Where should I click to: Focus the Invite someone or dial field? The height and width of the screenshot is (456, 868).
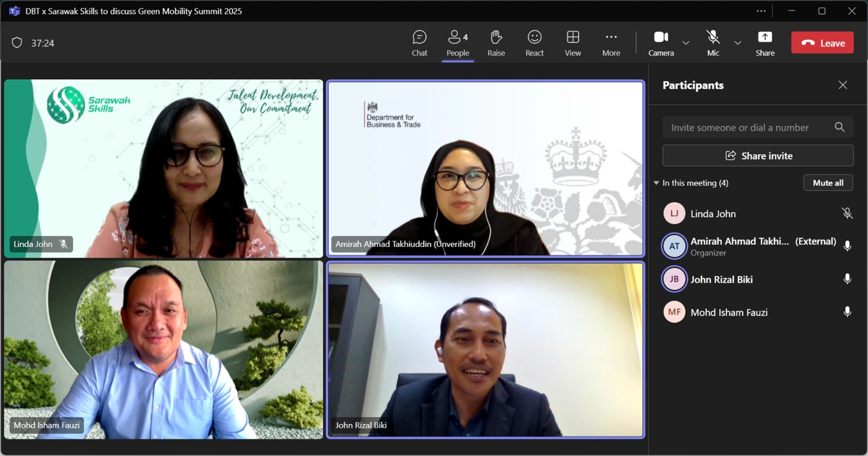point(758,127)
